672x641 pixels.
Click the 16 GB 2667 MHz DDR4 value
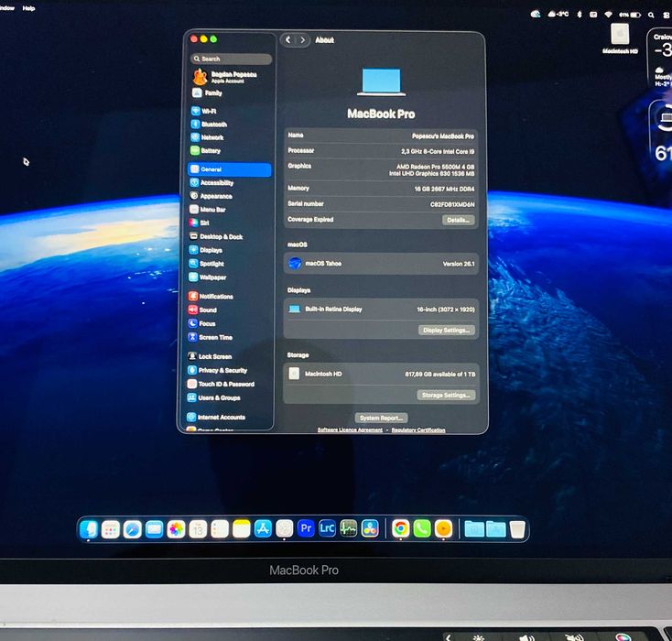(x=444, y=189)
